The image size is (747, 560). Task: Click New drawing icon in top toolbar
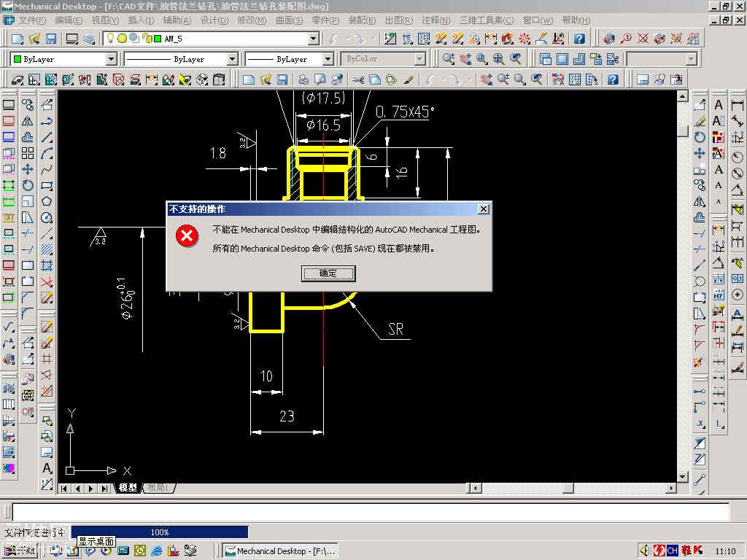18,39
